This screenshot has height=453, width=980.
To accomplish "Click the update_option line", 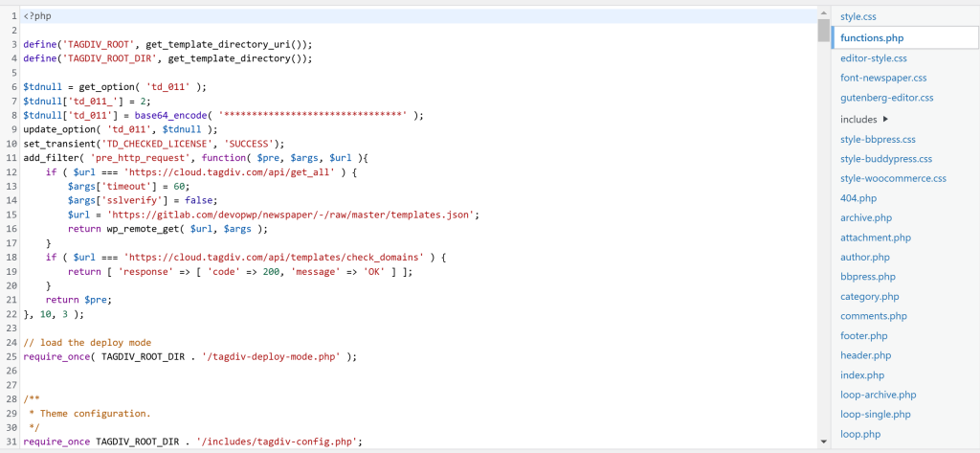I will click(x=120, y=129).
